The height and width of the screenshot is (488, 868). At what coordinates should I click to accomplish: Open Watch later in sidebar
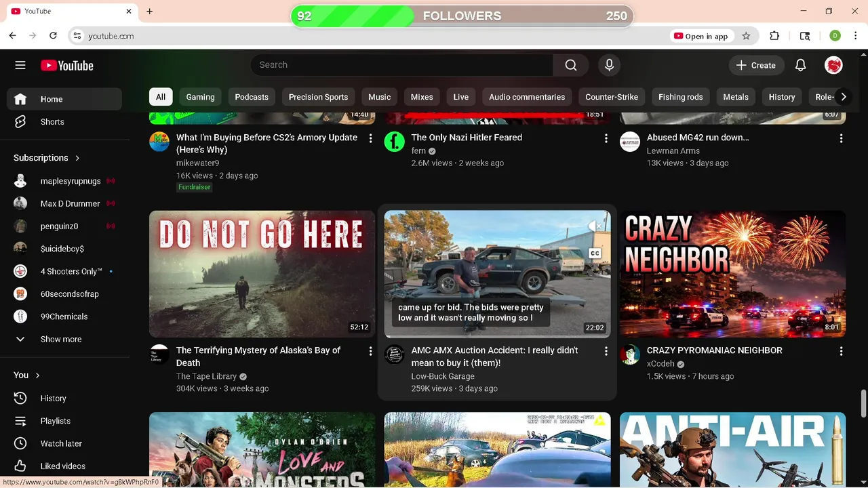click(64, 443)
